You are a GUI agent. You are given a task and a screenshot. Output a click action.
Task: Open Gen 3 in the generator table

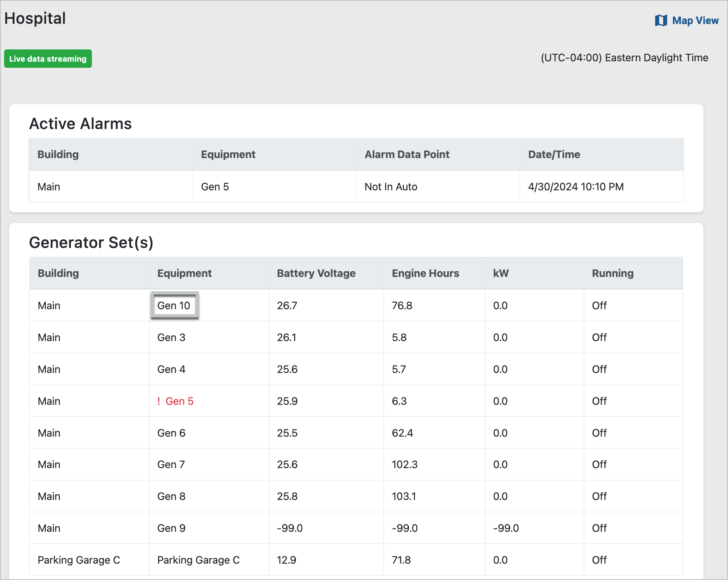coord(171,337)
